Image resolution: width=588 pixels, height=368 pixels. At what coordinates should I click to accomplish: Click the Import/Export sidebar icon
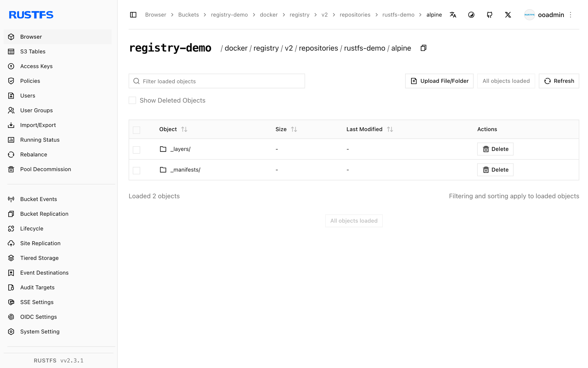click(11, 125)
